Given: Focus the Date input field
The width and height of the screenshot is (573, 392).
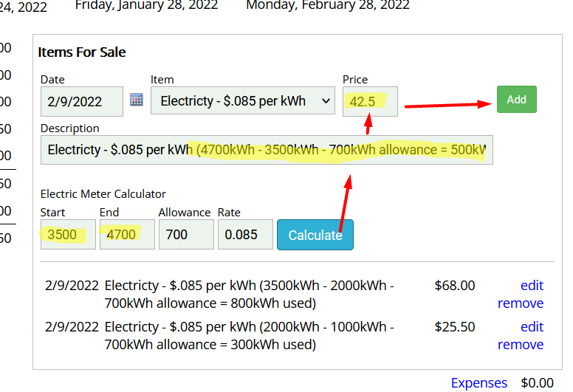Looking at the screenshot, I should [x=81, y=101].
